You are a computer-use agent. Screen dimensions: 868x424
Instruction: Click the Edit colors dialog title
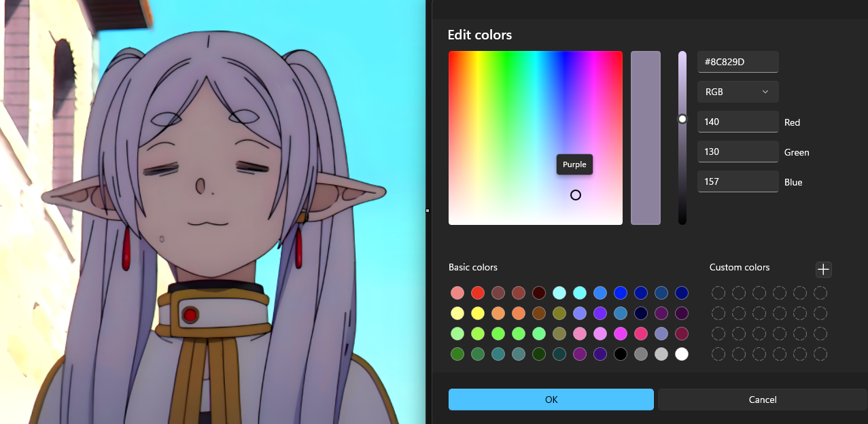[480, 35]
